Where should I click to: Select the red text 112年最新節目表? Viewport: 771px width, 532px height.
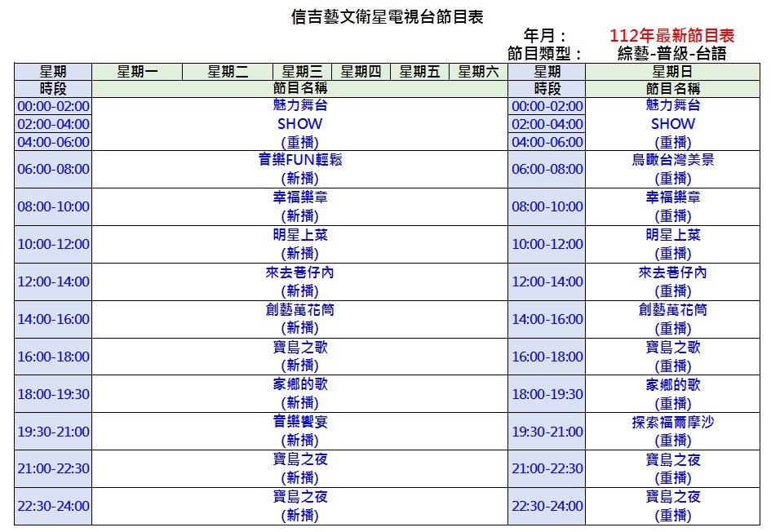[x=671, y=35]
